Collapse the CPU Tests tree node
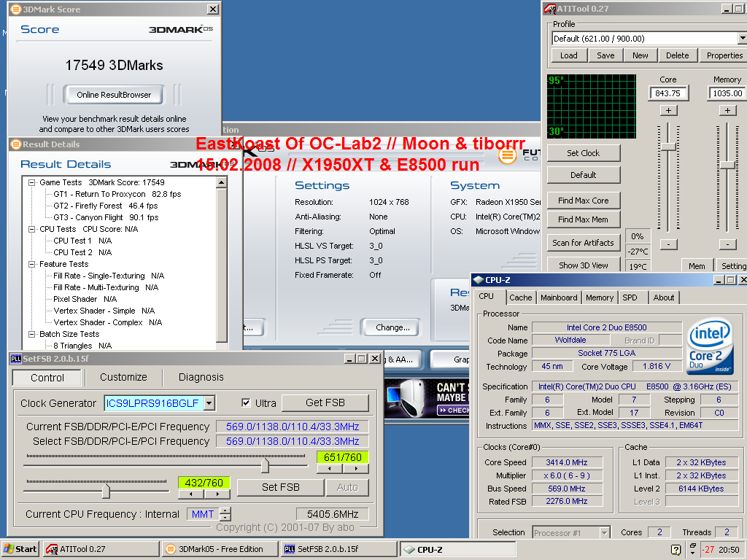Image resolution: width=747 pixels, height=560 pixels. pos(32,229)
